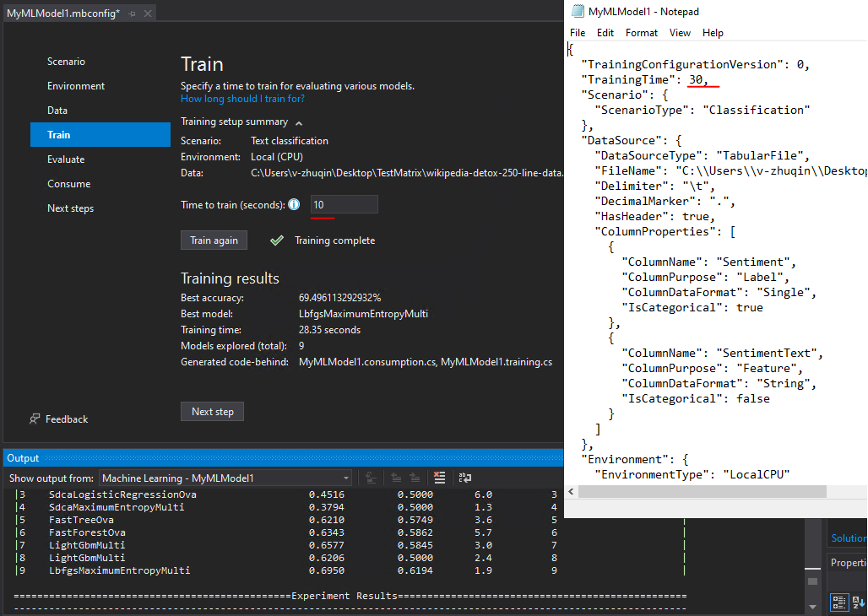
Task: Open the Help menu in Notepad
Action: (713, 33)
